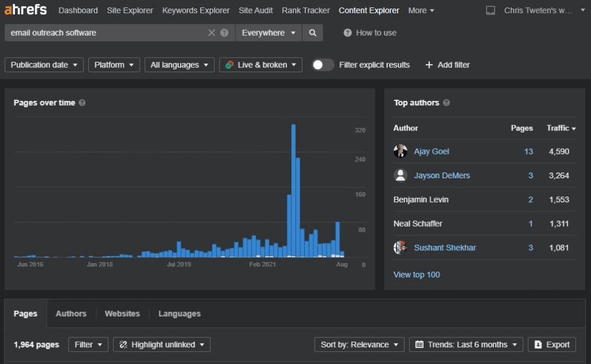The width and height of the screenshot is (591, 364).
Task: Click the ahrefs logo
Action: (x=25, y=9)
